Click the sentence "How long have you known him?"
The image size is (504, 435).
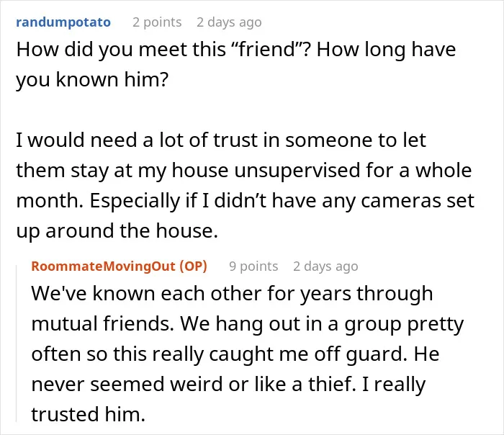click(x=236, y=65)
